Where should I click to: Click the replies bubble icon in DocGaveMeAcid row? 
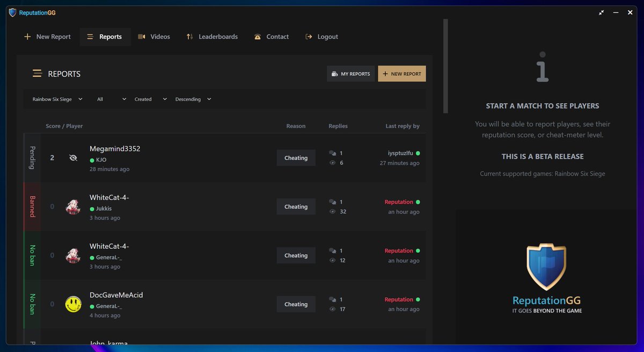click(332, 299)
